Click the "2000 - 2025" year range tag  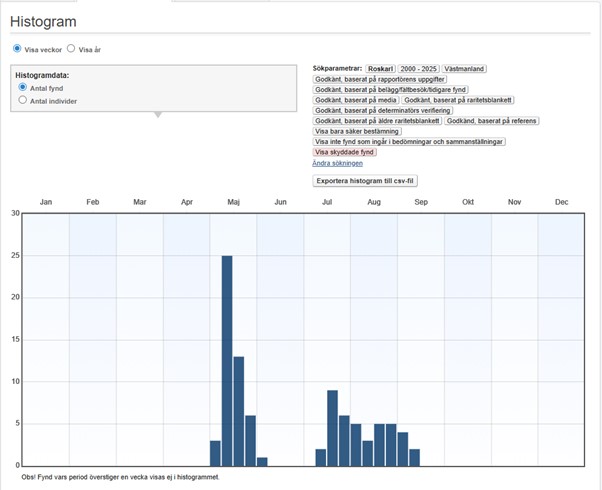(419, 68)
